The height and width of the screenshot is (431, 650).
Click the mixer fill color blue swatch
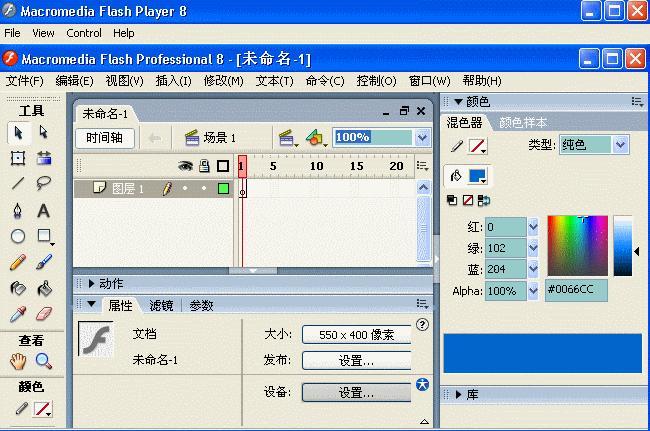(478, 176)
